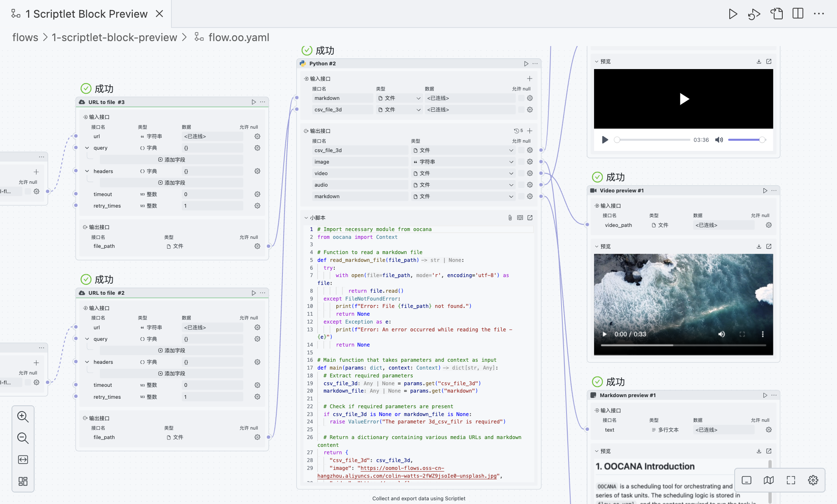
Task: Toggle allow null for image output
Action: pos(521,162)
